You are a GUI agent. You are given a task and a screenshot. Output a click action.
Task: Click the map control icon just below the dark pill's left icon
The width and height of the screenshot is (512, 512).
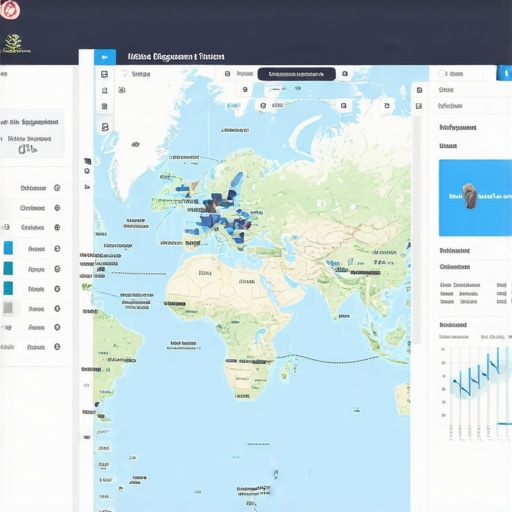click(245, 89)
